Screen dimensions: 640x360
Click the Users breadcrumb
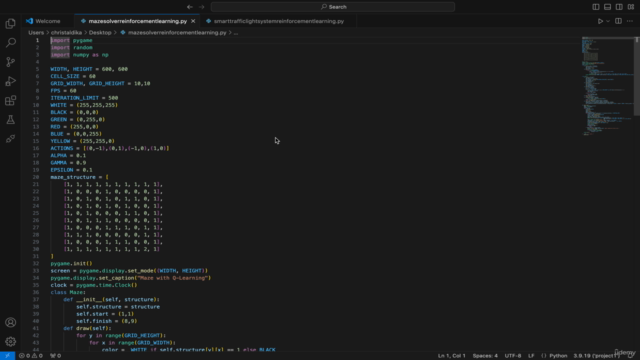click(x=36, y=33)
